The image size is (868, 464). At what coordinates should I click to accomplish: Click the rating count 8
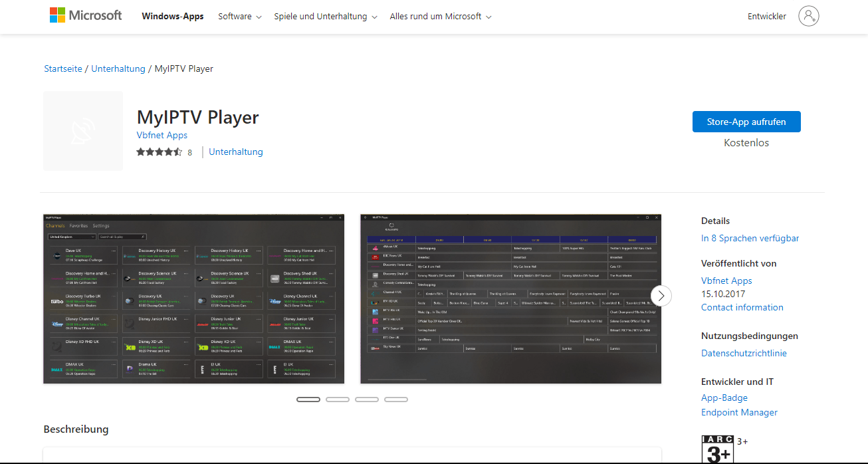[x=189, y=152]
